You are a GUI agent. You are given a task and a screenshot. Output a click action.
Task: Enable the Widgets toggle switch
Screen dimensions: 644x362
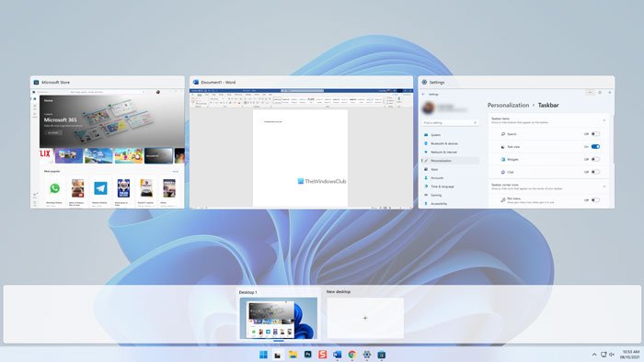click(x=595, y=159)
